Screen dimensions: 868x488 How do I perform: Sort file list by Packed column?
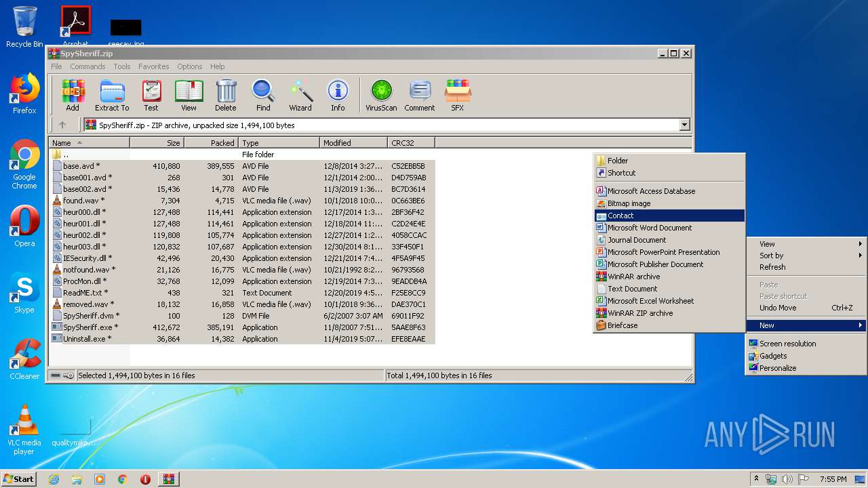[x=211, y=143]
